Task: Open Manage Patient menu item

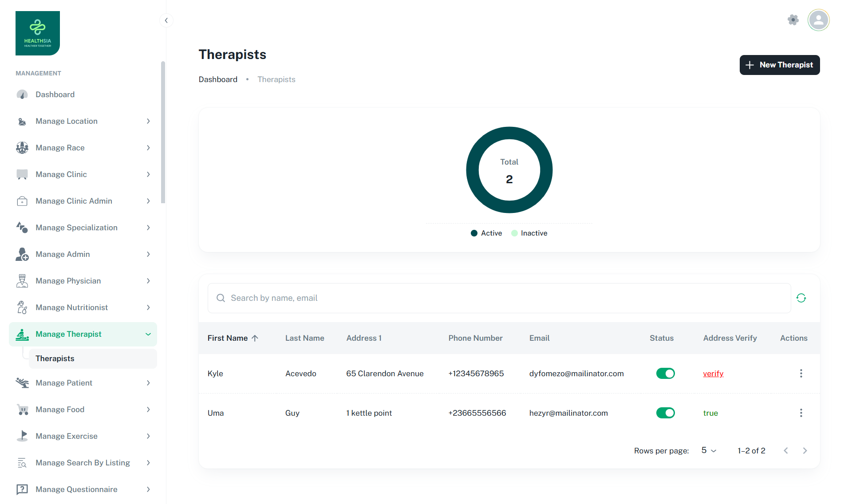Action: [83, 383]
